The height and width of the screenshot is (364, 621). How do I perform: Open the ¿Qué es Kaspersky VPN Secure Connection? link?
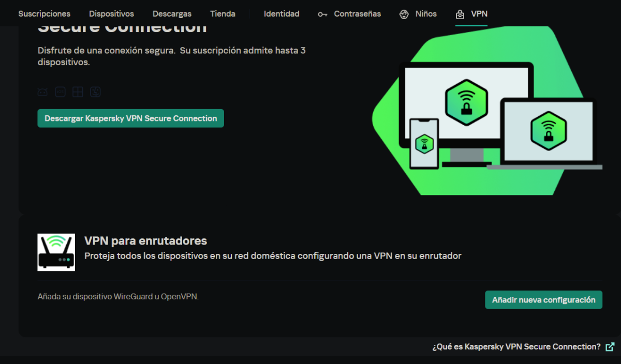tap(523, 346)
